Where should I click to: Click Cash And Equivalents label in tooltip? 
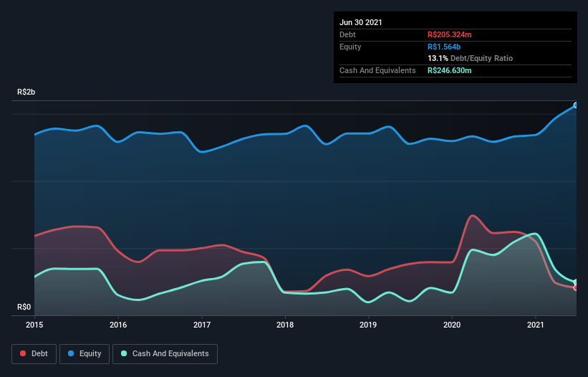[x=377, y=70]
